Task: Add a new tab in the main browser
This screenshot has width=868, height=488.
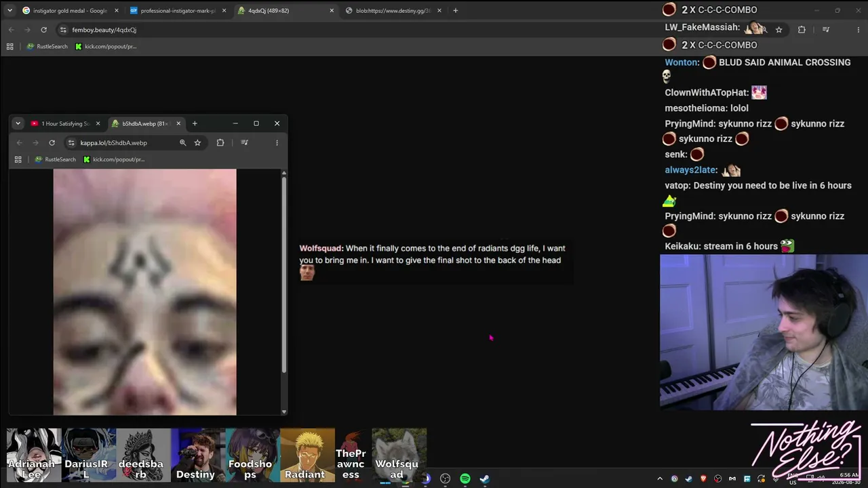Action: click(455, 11)
